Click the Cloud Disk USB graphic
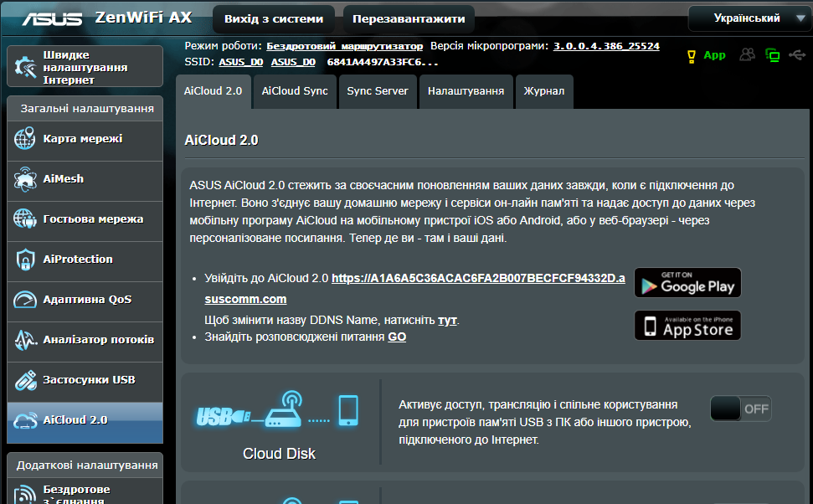 (223, 416)
